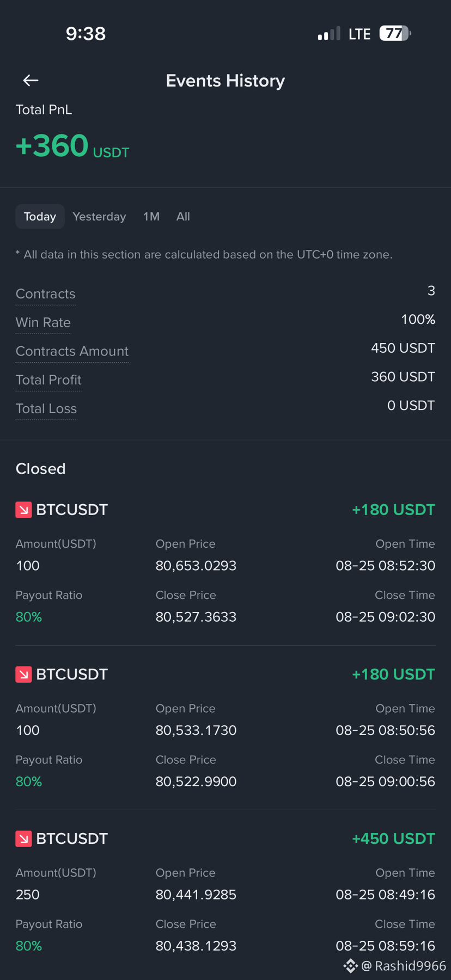Tap the down-arrow icon of the 08:50:56 BTCUSDT trade
This screenshot has height=980, width=451.
click(23, 674)
